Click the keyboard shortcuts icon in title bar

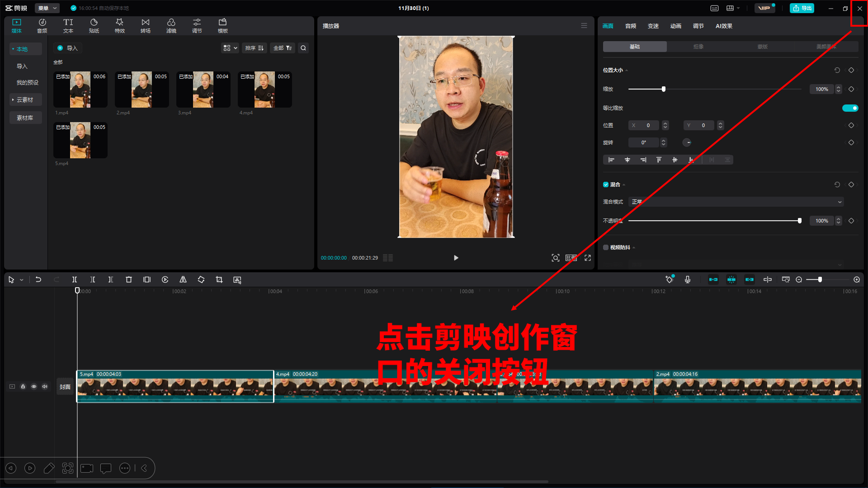coord(715,8)
